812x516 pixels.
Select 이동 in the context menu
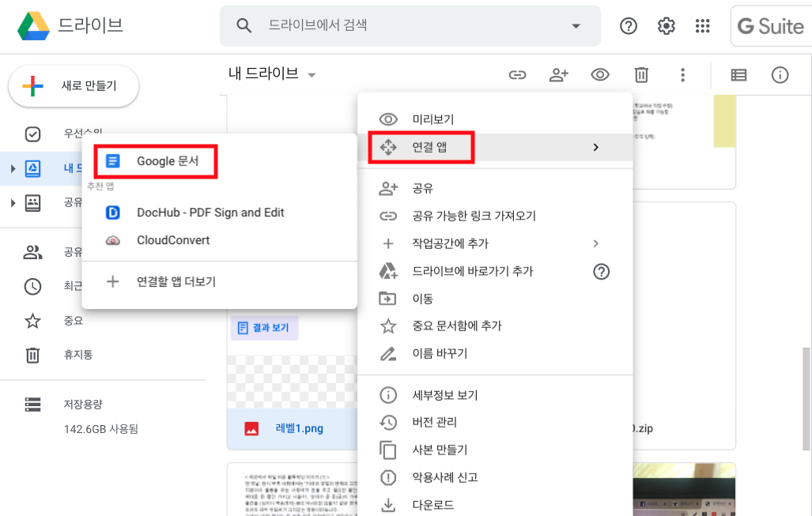tap(495, 299)
